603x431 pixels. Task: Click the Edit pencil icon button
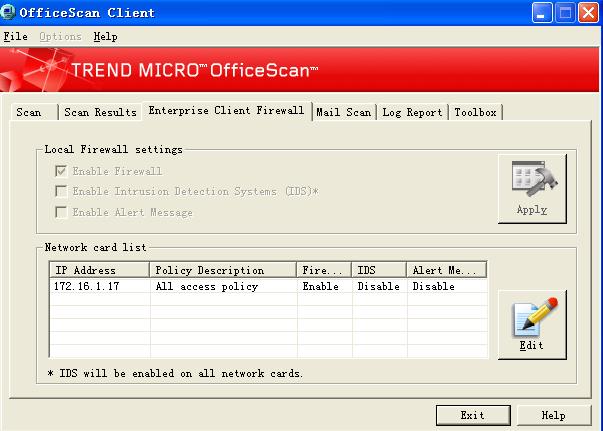pos(532,325)
